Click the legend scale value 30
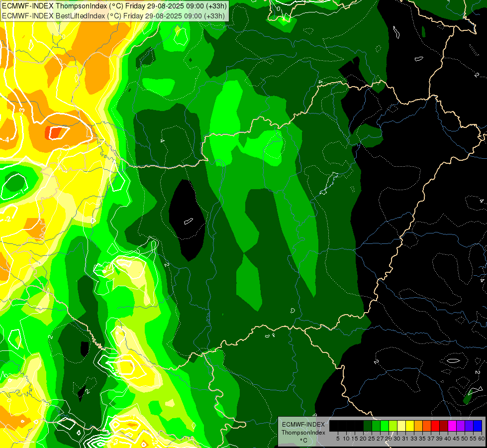The width and height of the screenshot is (487, 448). pos(397,439)
